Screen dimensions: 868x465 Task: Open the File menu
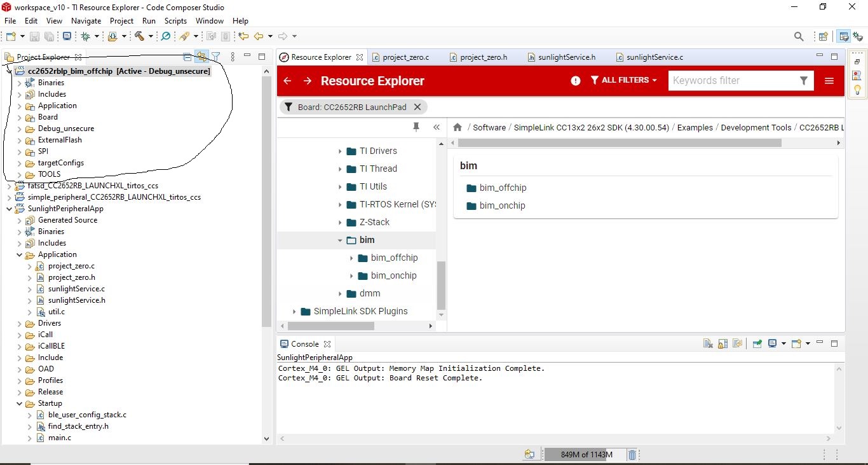pyautogui.click(x=10, y=20)
